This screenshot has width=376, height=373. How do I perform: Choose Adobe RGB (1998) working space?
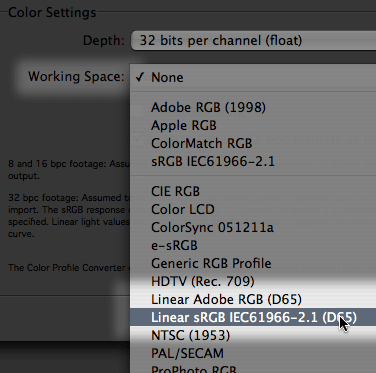(253, 107)
